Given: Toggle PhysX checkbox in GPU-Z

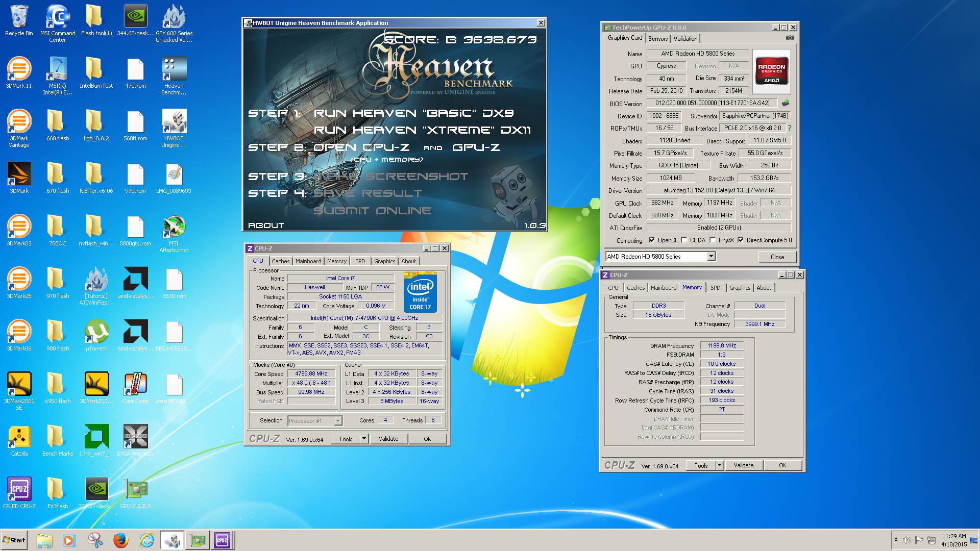Looking at the screenshot, I should [x=713, y=240].
